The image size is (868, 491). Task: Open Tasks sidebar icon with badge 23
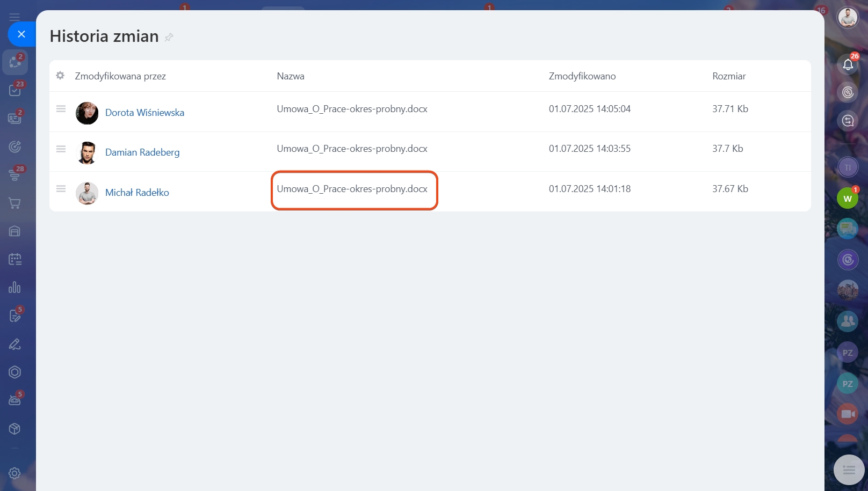(x=15, y=90)
